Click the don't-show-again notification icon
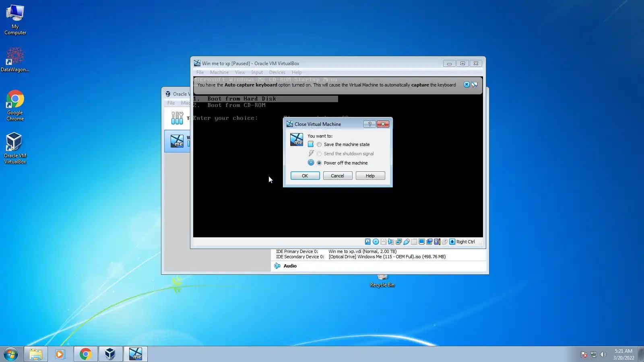Image resolution: width=644 pixels, height=362 pixels. point(475,84)
